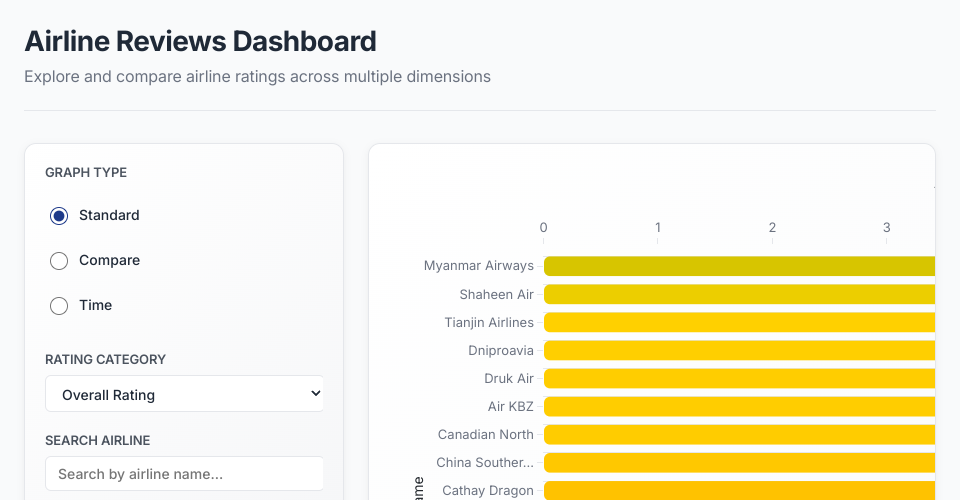Click the Myanmar Airways axis label

[478, 266]
